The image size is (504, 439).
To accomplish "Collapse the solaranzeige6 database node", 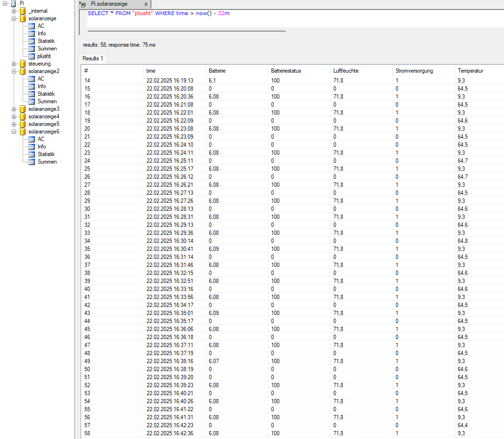I will (14, 132).
